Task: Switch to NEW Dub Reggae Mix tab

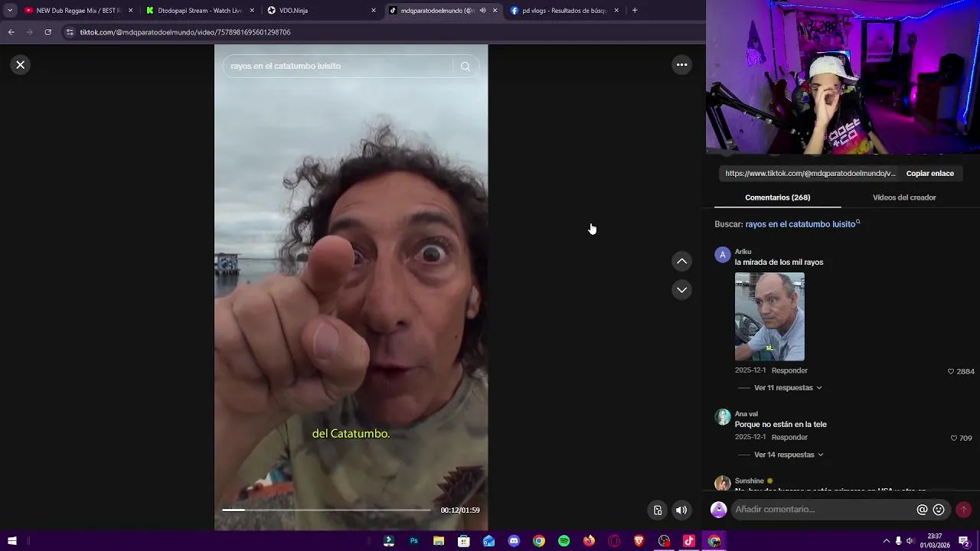Action: [78, 11]
